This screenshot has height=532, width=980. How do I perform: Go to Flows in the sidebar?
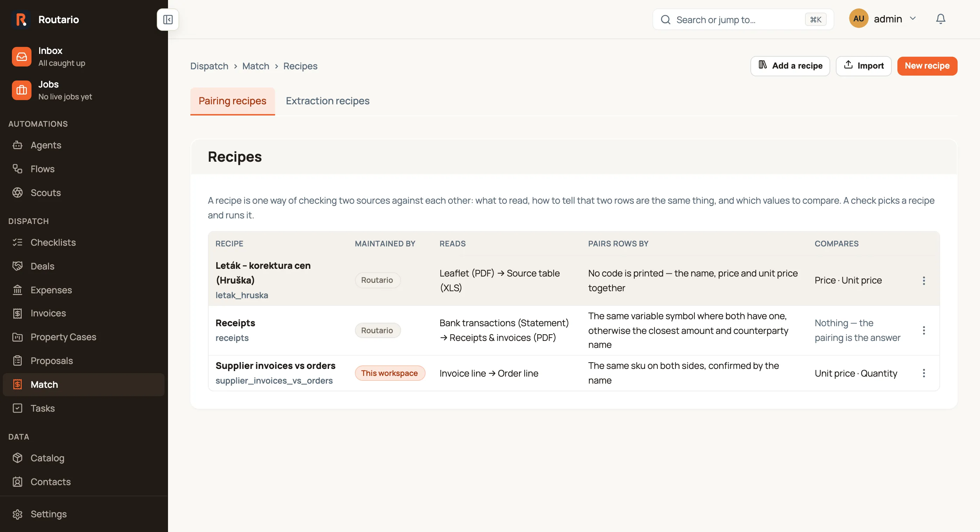point(84,169)
